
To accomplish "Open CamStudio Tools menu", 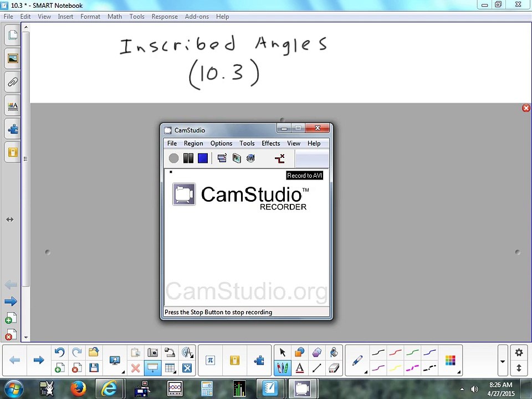I will coord(247,144).
